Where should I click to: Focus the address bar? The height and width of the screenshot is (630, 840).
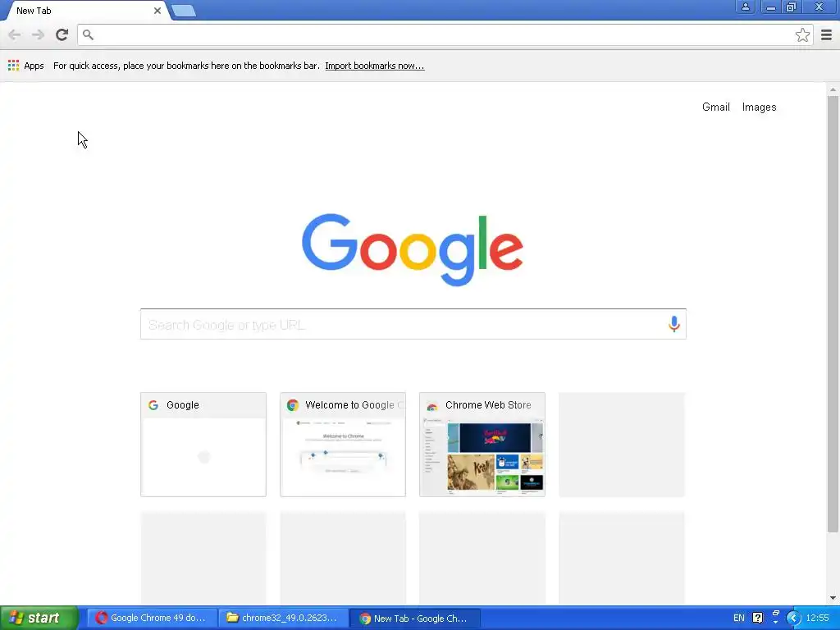445,34
